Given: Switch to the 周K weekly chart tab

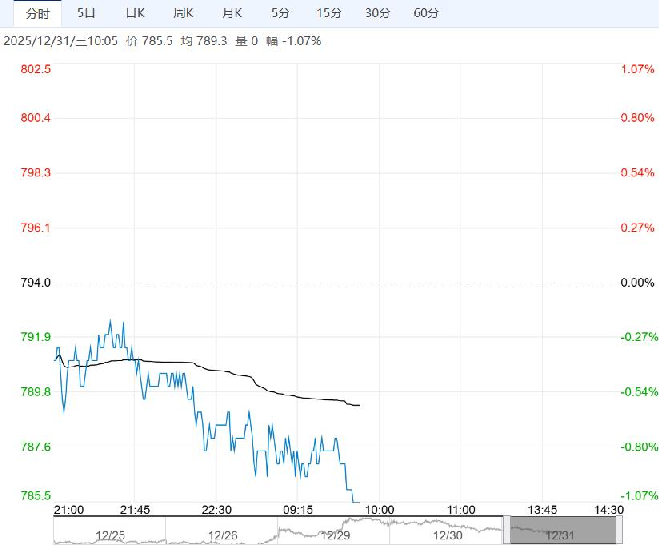Looking at the screenshot, I should (x=182, y=13).
